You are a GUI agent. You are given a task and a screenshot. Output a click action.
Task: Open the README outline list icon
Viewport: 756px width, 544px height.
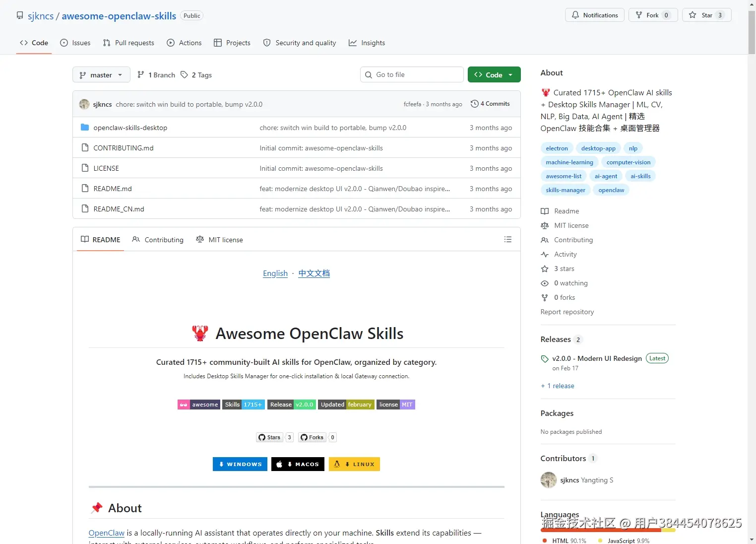[x=508, y=239]
